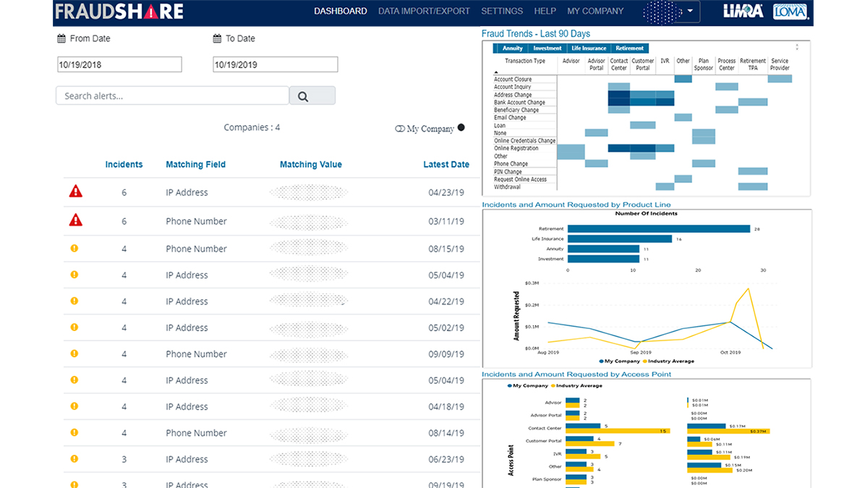The image size is (868, 488).
Task: Click the 'Process Center' heatmap column header
Action: point(727,65)
